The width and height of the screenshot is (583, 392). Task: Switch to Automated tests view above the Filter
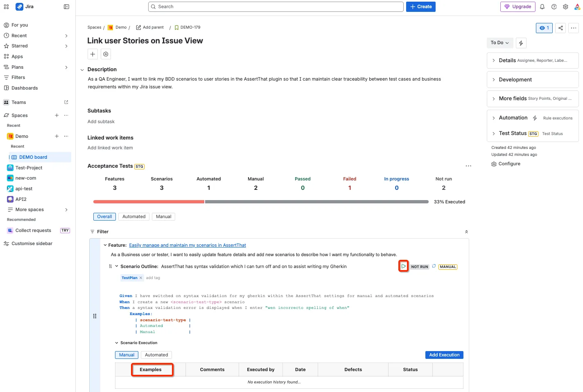[134, 217]
